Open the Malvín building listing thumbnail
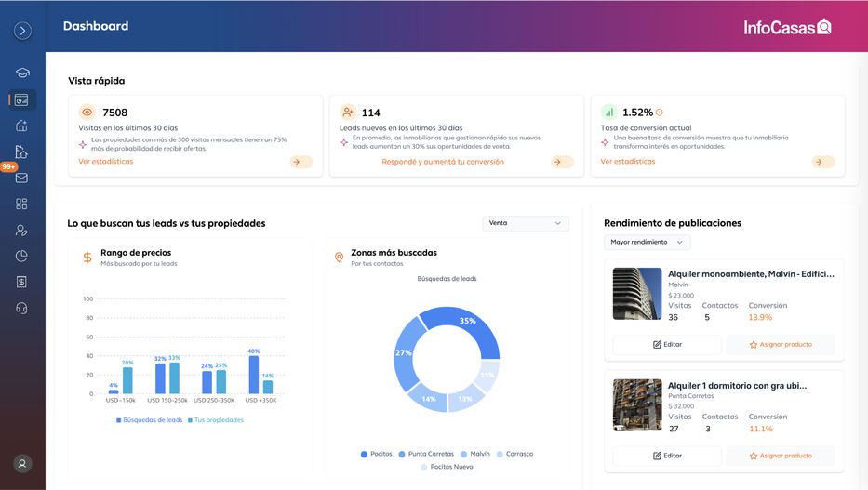The image size is (868, 490). [x=637, y=294]
